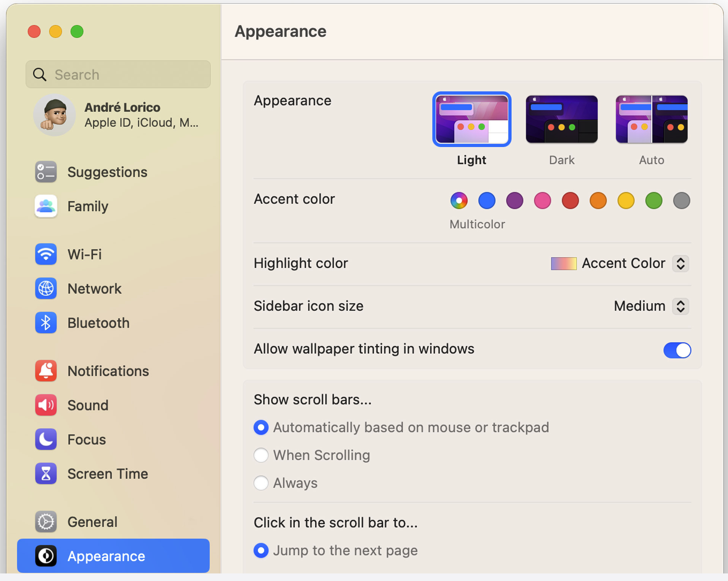Open Screen Time hourglass icon
The image size is (728, 581).
coord(46,474)
